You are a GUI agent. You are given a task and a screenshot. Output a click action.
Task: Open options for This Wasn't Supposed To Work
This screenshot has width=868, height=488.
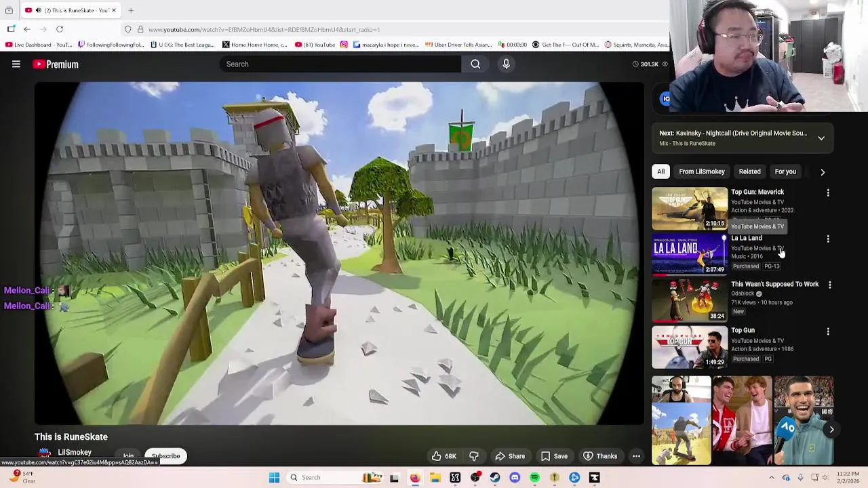pyautogui.click(x=829, y=285)
